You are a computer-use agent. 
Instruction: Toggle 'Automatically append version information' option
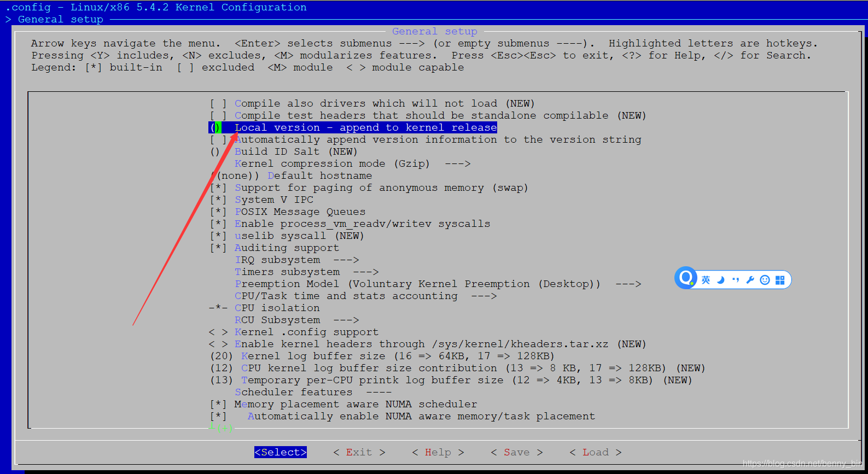click(426, 139)
